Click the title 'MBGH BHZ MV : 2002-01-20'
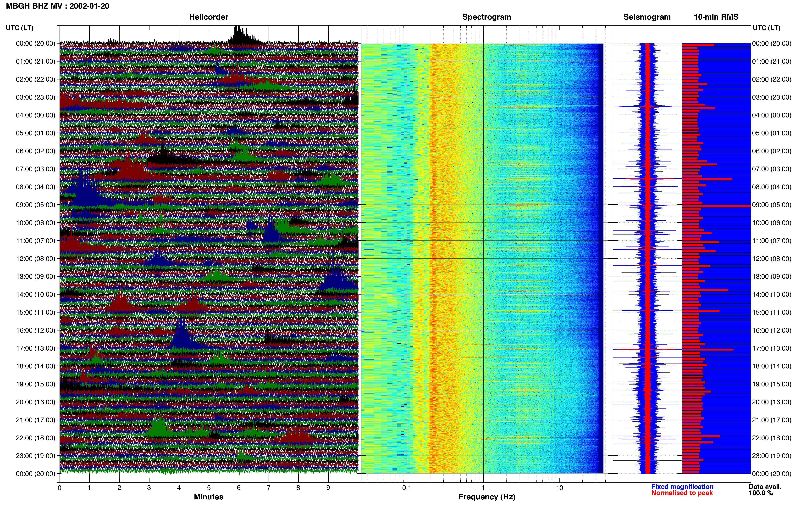This screenshot has width=812, height=508. point(57,6)
